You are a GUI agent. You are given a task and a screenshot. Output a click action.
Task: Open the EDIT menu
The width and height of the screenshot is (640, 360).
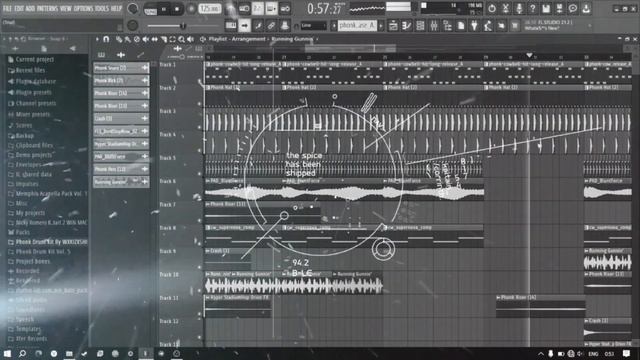(19, 8)
